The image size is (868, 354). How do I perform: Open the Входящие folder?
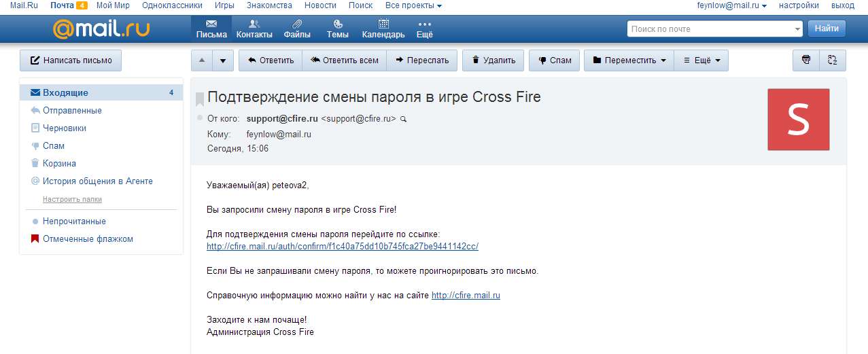pyautogui.click(x=101, y=92)
